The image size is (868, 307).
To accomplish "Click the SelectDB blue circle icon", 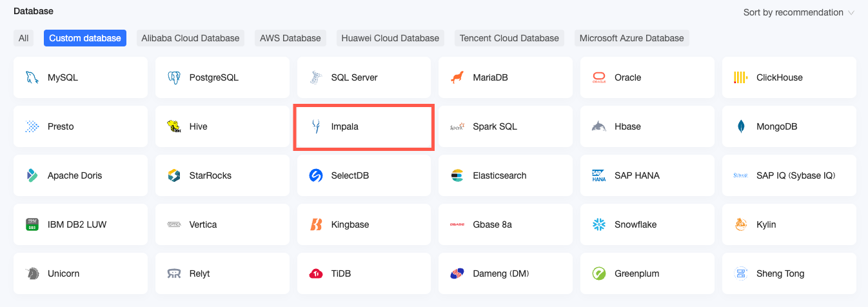I will pos(315,175).
